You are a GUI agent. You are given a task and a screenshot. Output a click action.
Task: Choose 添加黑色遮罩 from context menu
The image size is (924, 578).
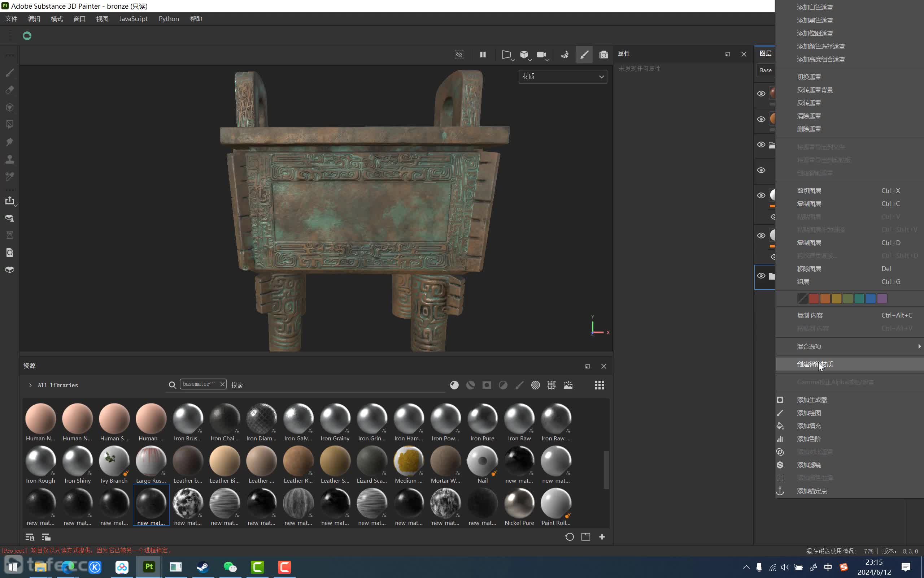point(849,20)
